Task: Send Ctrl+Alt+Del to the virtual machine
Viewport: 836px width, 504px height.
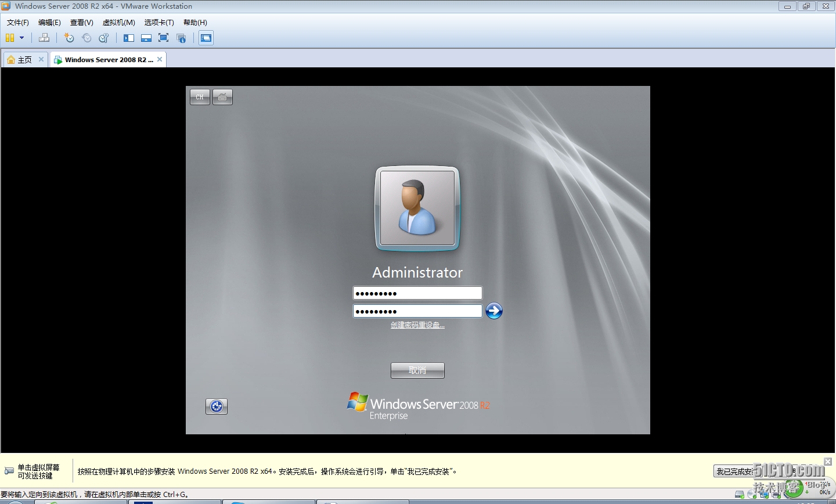Action: point(44,38)
